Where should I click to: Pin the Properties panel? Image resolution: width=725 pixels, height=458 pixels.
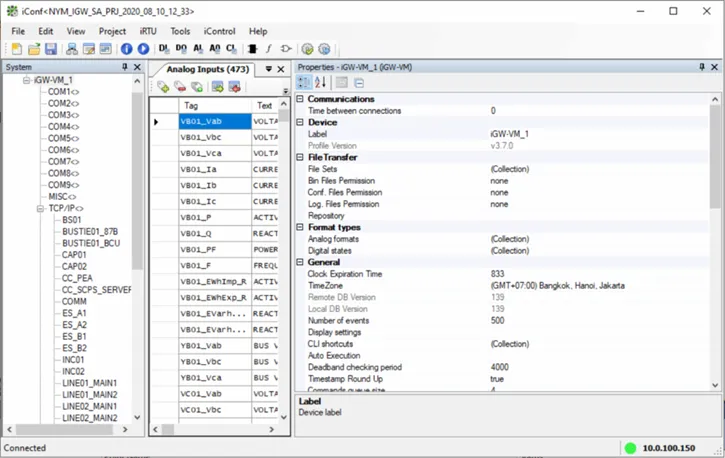tap(702, 67)
